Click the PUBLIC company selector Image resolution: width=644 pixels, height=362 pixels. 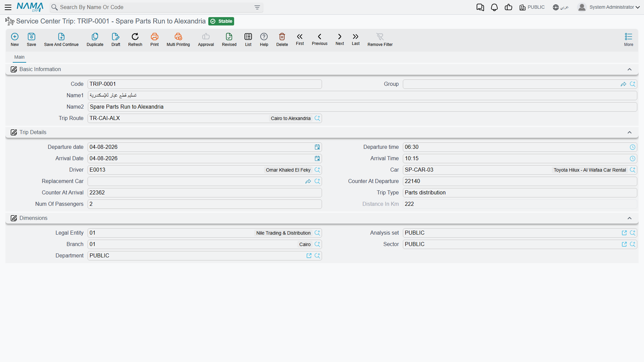click(x=532, y=7)
